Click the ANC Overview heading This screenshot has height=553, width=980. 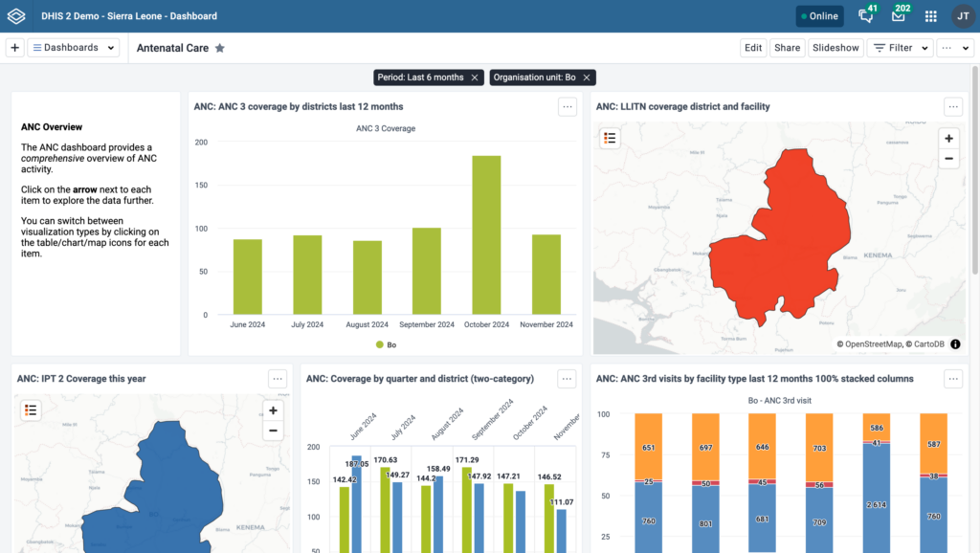[x=52, y=127]
